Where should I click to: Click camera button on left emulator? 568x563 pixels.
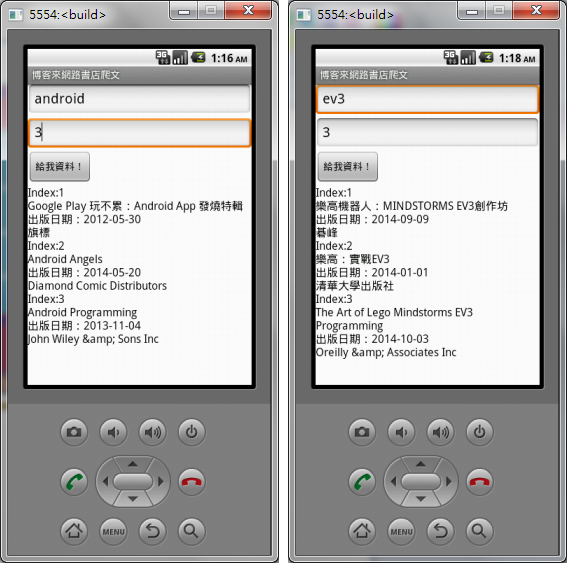[74, 432]
